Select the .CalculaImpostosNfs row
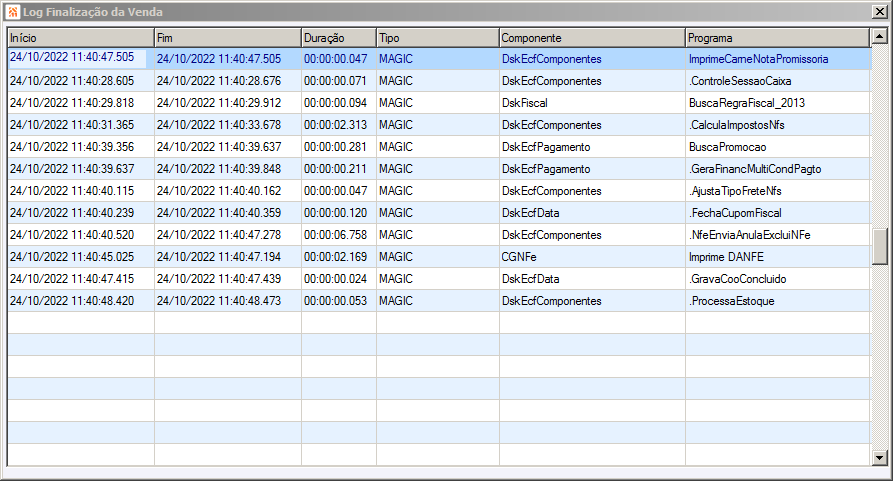 [439, 125]
